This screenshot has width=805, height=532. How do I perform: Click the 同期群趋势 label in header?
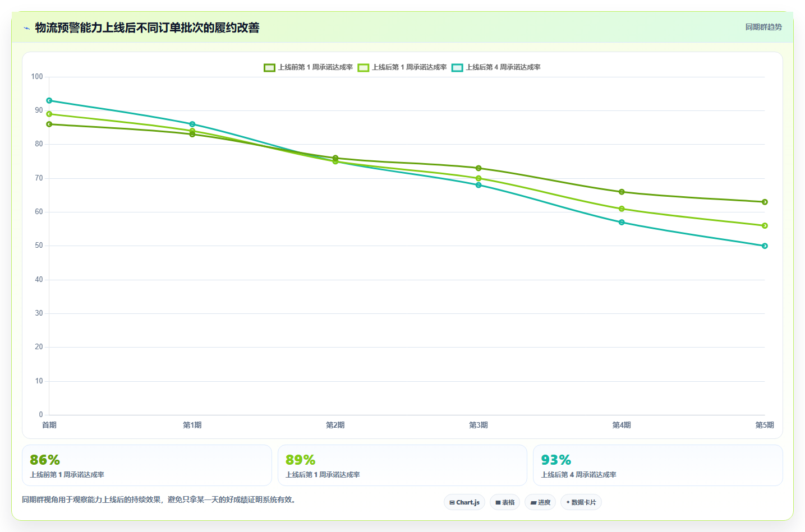tap(763, 27)
